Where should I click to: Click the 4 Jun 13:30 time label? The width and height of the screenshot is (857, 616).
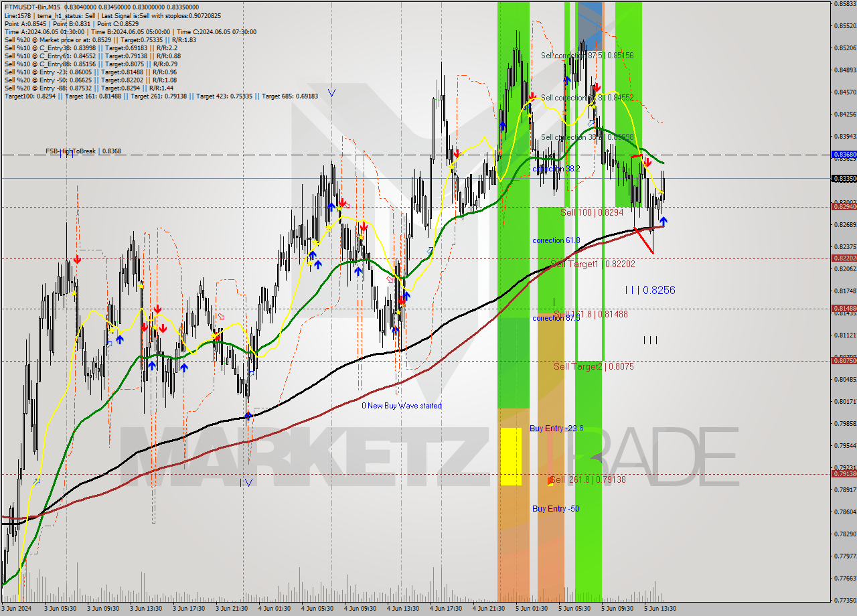click(x=402, y=609)
